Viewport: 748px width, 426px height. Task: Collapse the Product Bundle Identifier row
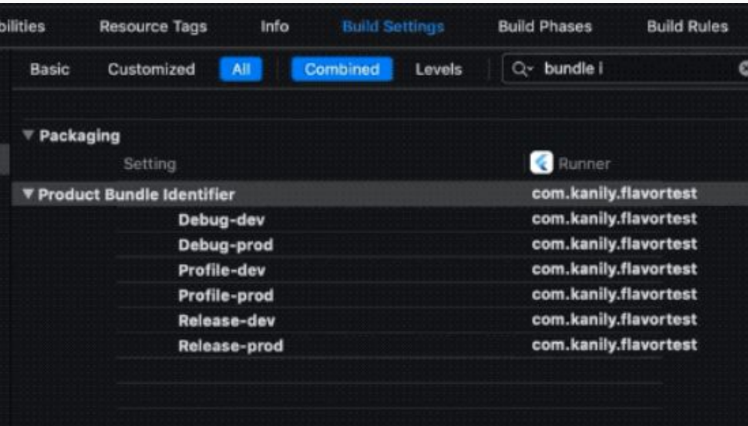pos(28,194)
